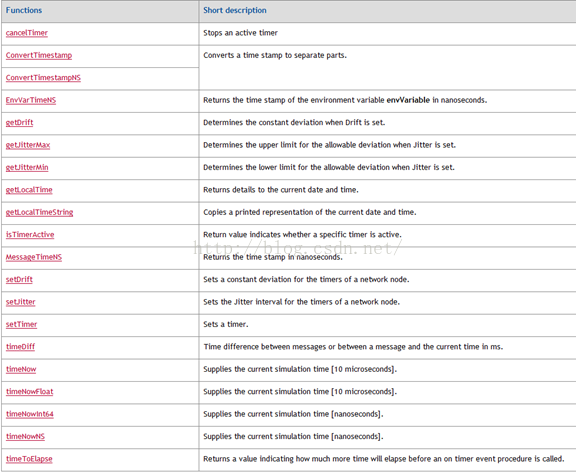The width and height of the screenshot is (576, 475).
Task: Go to the setTimer function page
Action: coord(21,324)
